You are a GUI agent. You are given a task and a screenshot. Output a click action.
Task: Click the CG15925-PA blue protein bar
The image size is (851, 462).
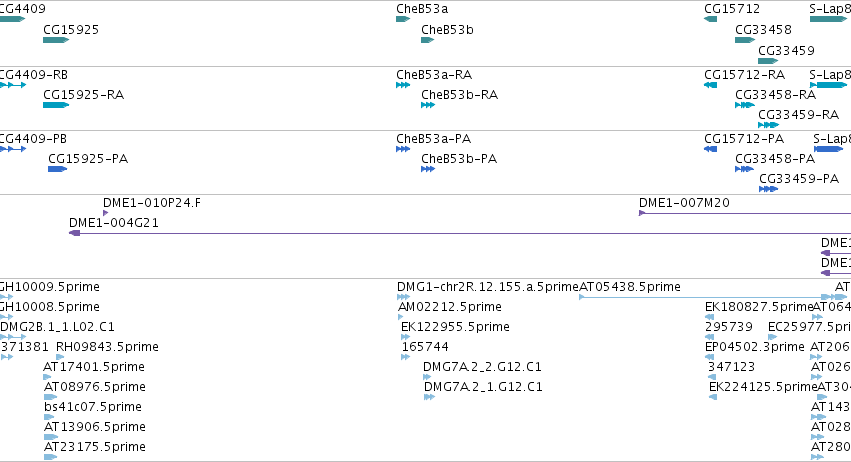point(58,169)
